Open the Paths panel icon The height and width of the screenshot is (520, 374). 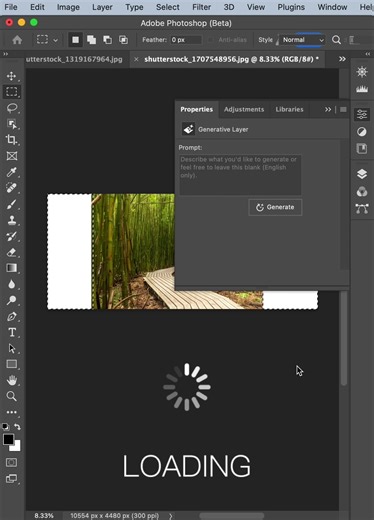point(362,209)
